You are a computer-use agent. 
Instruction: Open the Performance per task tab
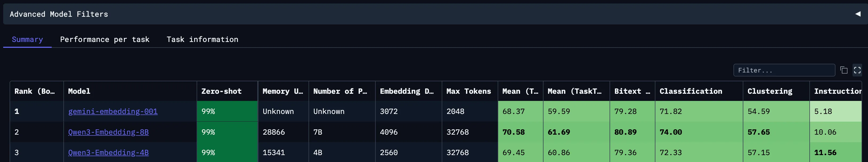click(x=104, y=39)
